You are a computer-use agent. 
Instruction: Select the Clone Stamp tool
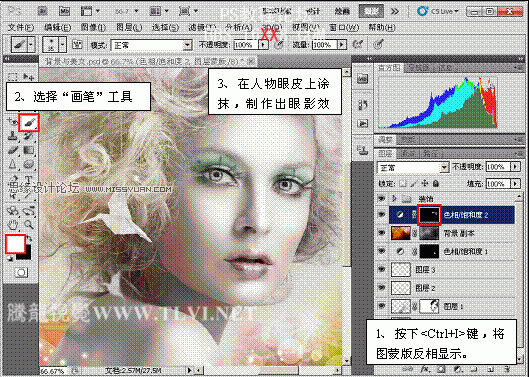tap(12, 136)
